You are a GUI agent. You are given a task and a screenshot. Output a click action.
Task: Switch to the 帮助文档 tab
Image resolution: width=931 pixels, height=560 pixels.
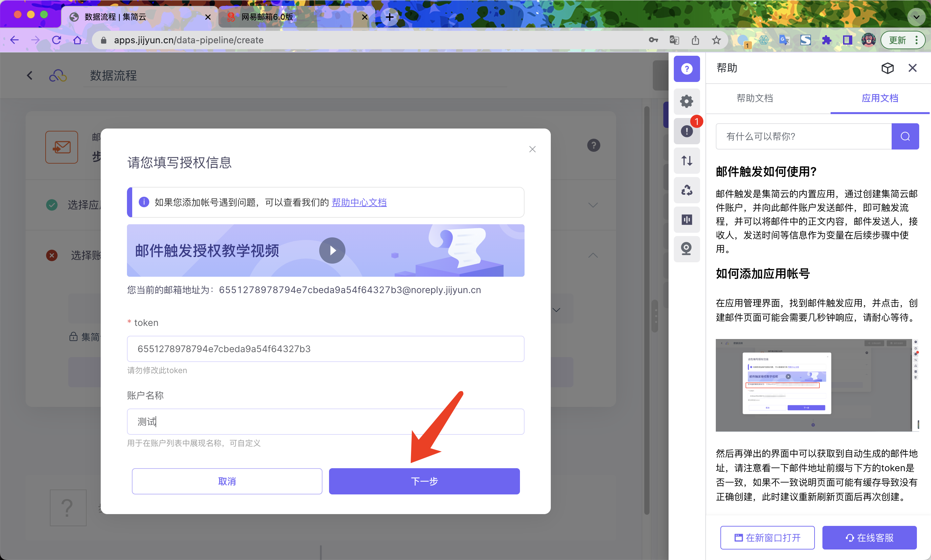(x=755, y=98)
